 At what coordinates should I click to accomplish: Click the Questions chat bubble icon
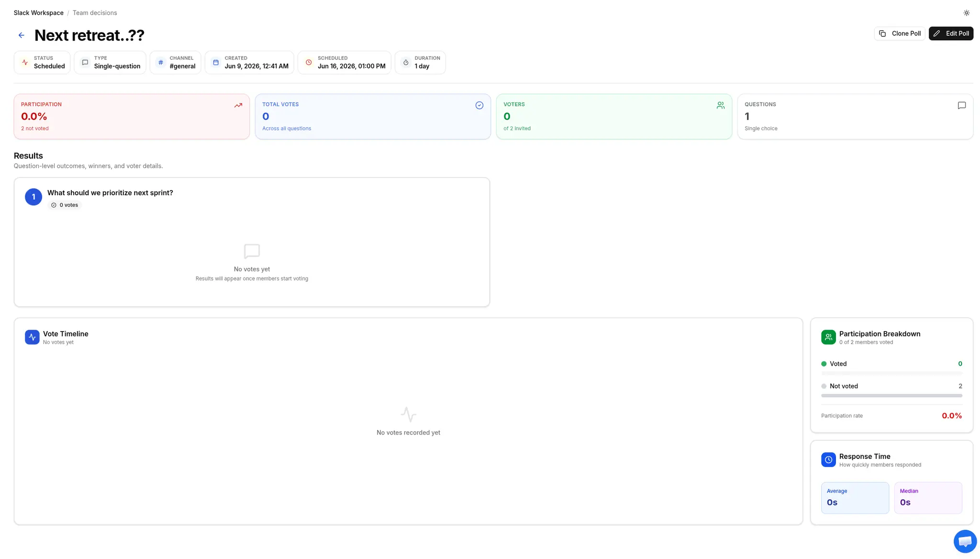coord(962,105)
